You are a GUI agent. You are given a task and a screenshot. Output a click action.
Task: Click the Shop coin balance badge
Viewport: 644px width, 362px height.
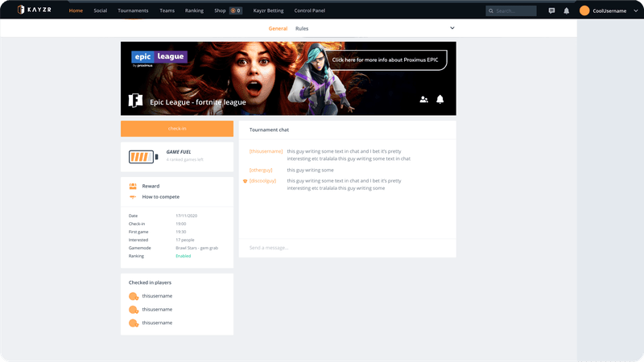(x=236, y=10)
